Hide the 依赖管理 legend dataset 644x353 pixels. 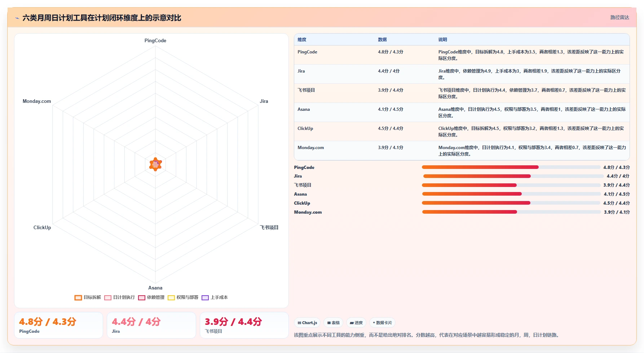151,297
